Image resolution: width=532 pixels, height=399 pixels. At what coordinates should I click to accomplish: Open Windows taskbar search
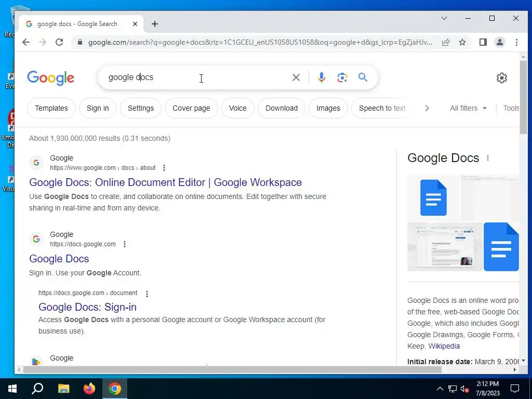[x=37, y=389]
